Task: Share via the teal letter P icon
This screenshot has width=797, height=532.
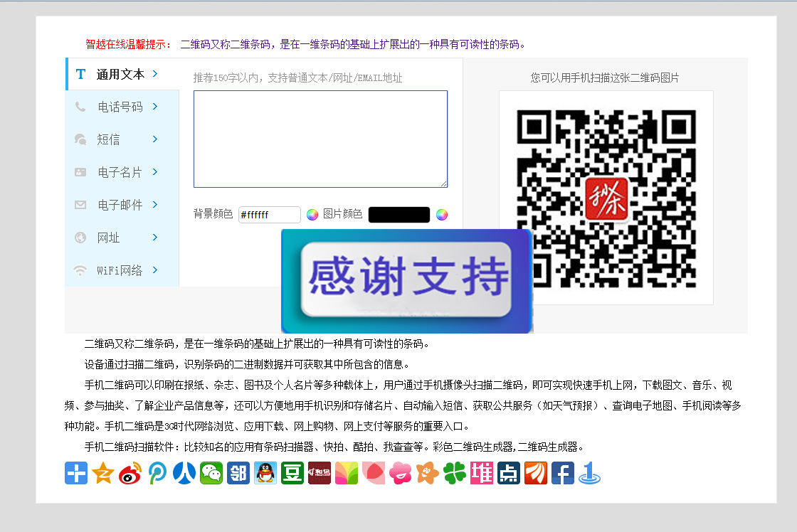Action: pos(157,473)
